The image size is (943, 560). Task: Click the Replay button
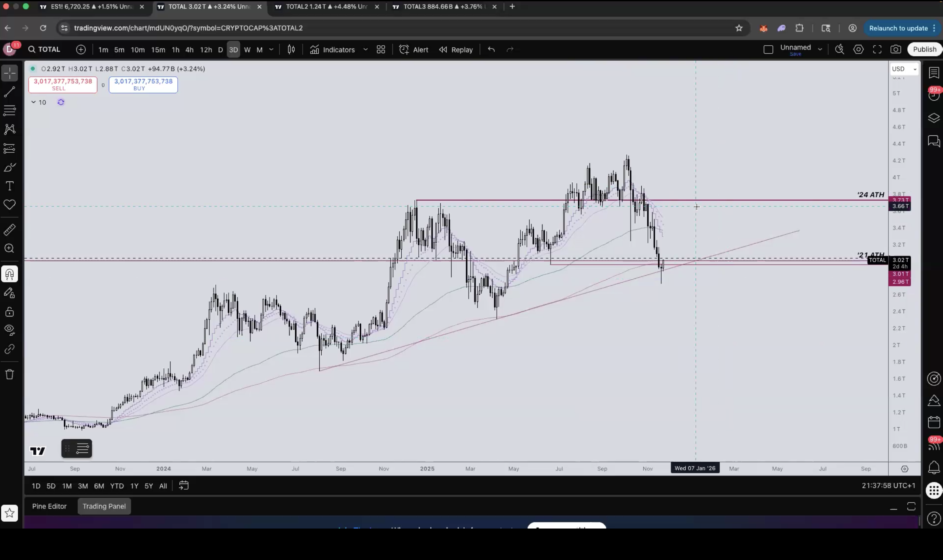click(456, 50)
